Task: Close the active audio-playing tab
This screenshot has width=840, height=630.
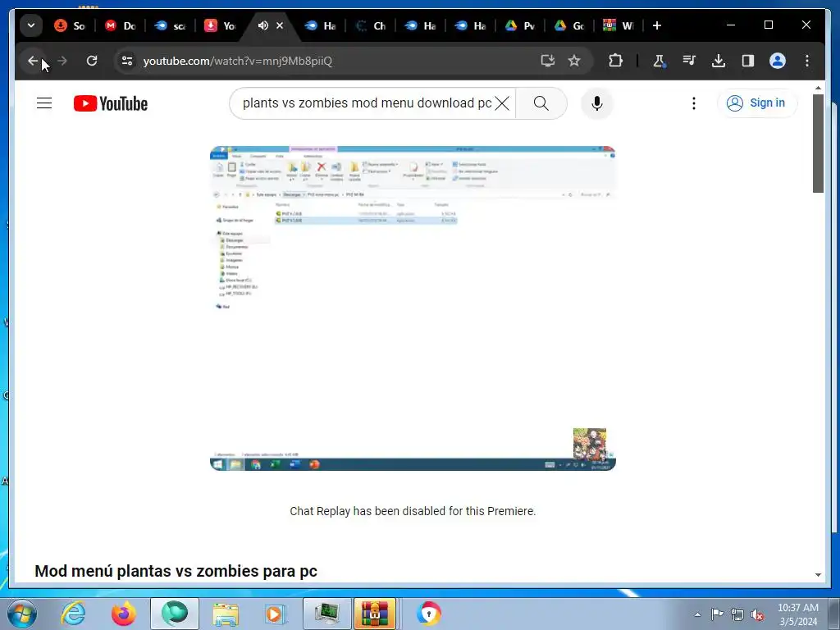Action: coord(279,25)
